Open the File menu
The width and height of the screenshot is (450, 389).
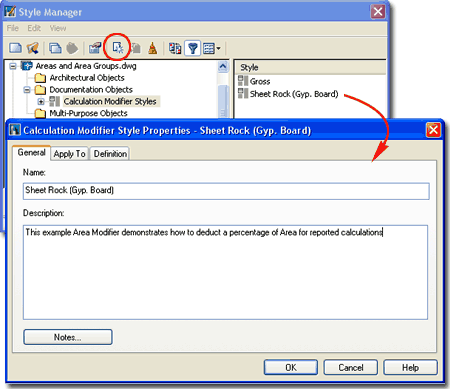click(13, 28)
